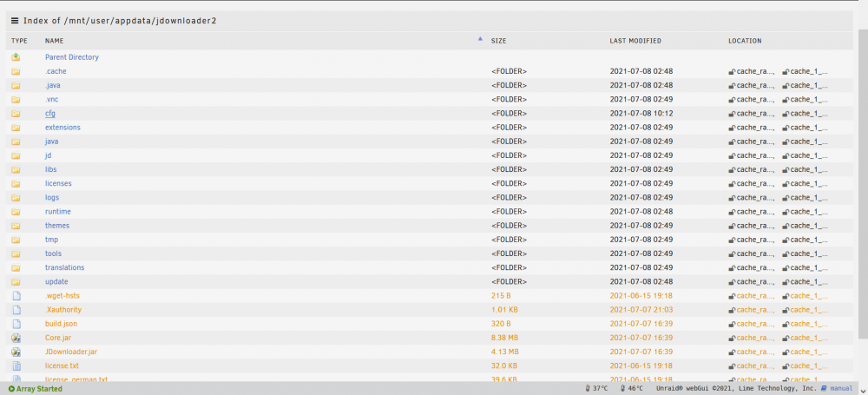Open the Core.jar file link
The image size is (868, 395).
[x=58, y=338]
